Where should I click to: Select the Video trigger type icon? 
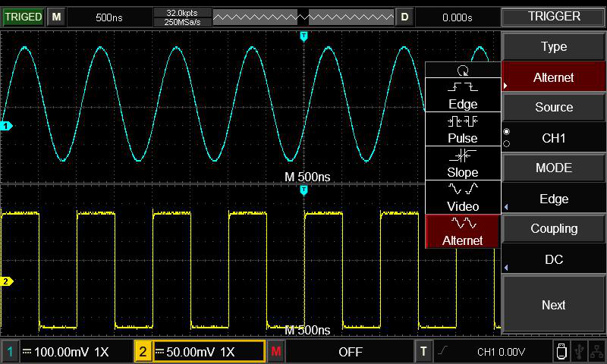point(463,197)
